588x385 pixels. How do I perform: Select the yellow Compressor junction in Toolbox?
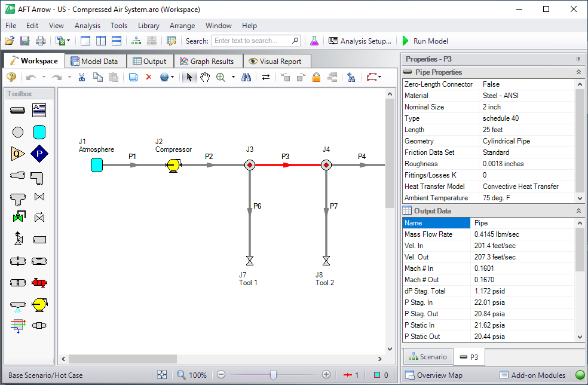tap(39, 305)
